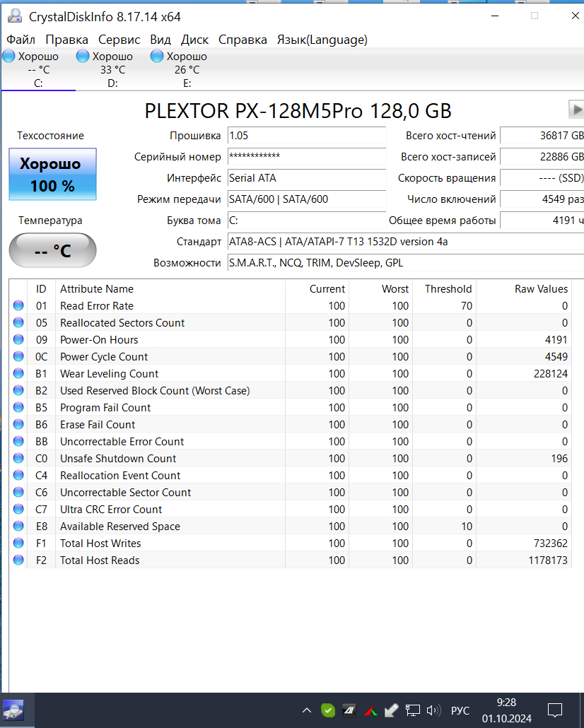Show hidden tray icons chevron
The height and width of the screenshot is (728, 584).
tap(307, 710)
